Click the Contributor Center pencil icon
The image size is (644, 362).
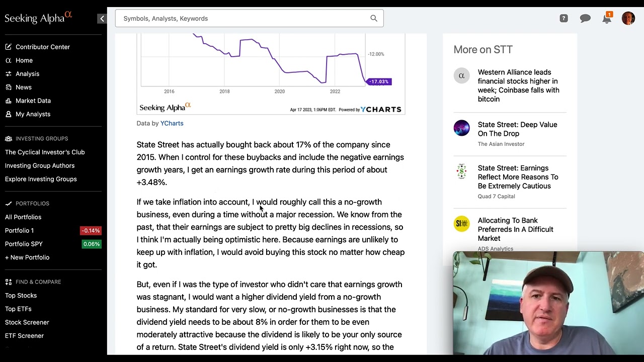[9, 47]
